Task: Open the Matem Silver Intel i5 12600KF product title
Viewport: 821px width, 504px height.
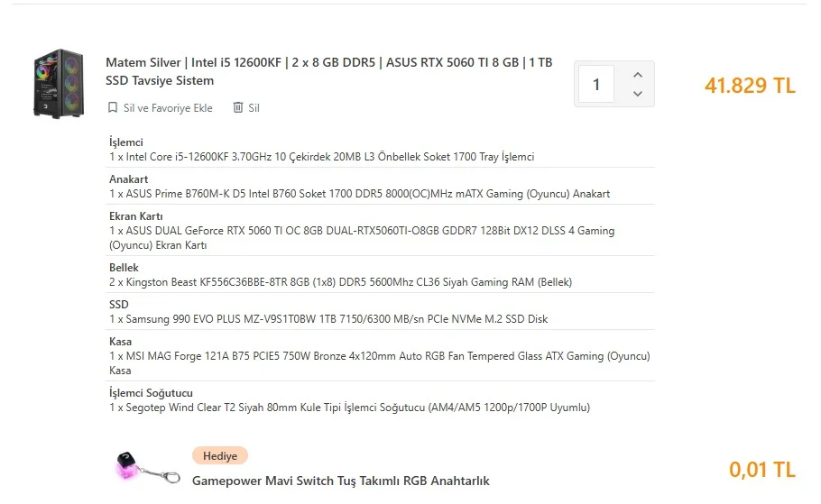Action: pos(328,71)
